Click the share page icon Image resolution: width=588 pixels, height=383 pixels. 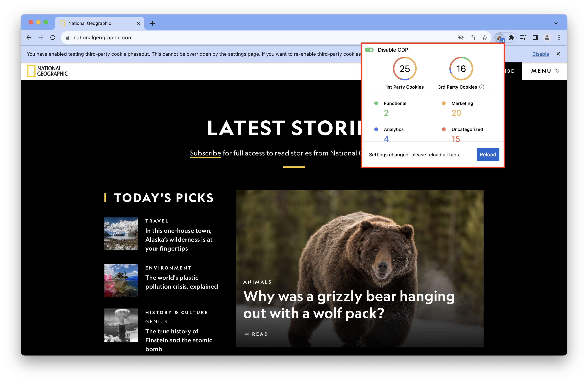click(x=473, y=38)
